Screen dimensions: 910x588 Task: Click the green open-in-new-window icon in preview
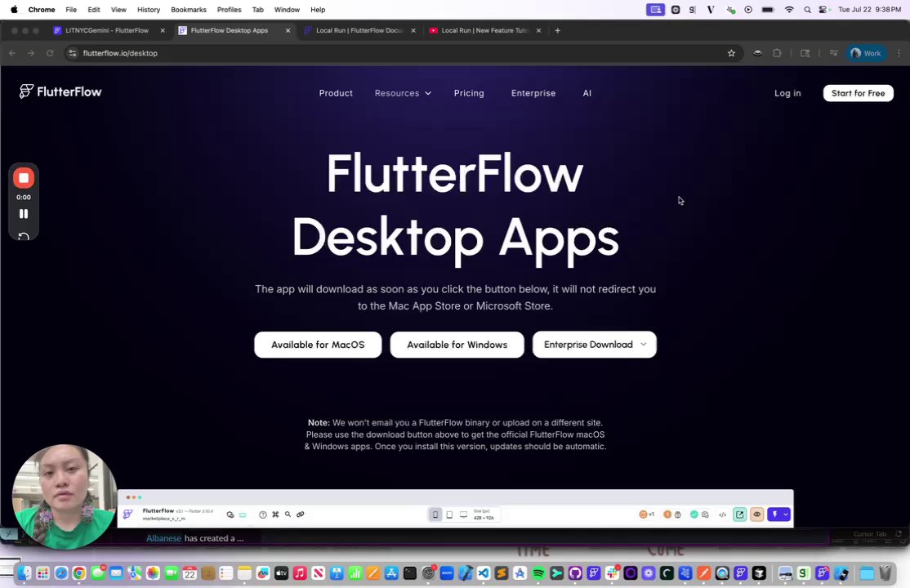tap(740, 514)
